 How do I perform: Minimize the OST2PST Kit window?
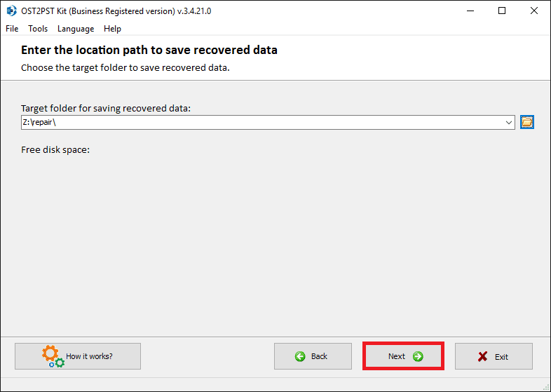(470, 11)
